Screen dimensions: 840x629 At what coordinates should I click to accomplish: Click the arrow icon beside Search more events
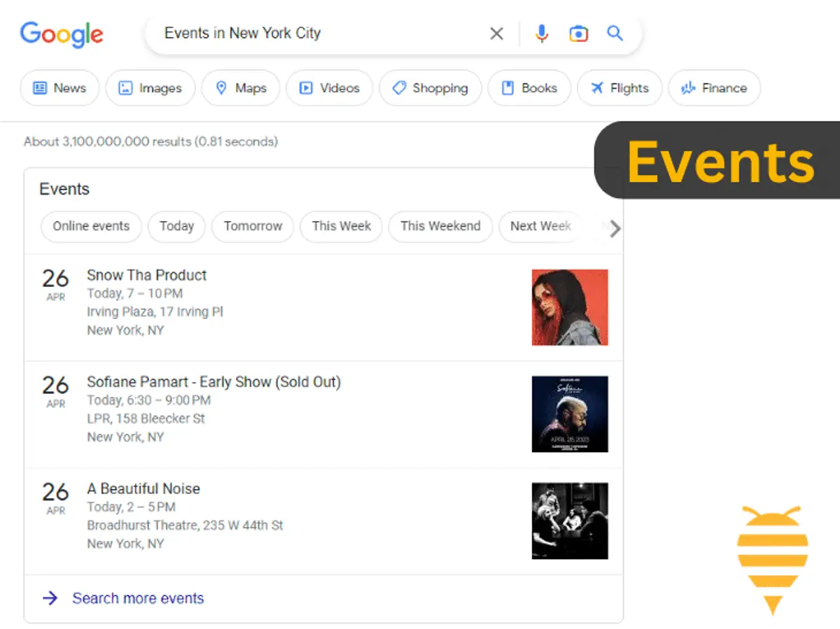(50, 598)
